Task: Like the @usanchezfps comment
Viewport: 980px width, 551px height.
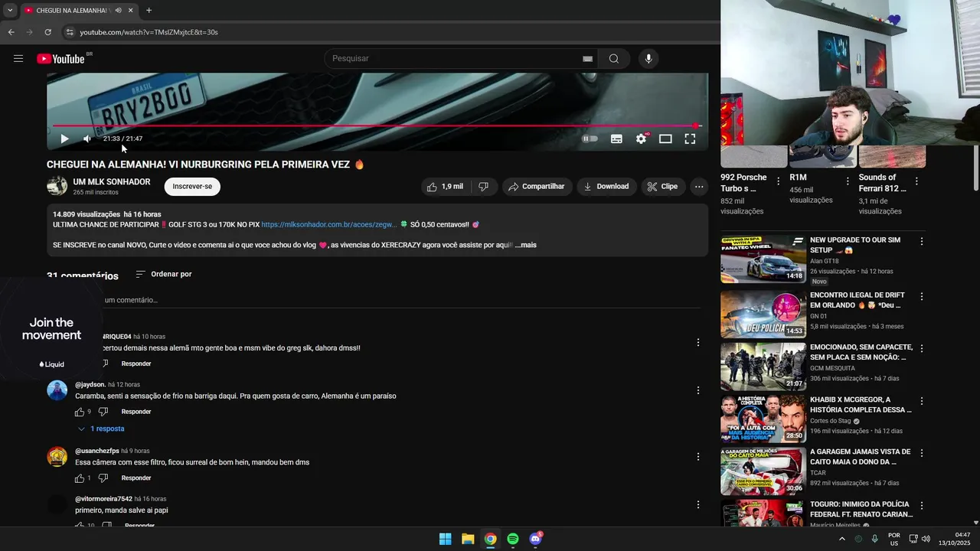Action: 80,478
